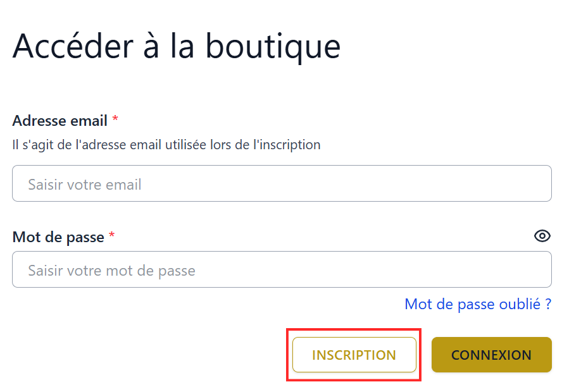Viewport: 581px width, 392px height.
Task: Focus the password input field
Action: click(282, 270)
